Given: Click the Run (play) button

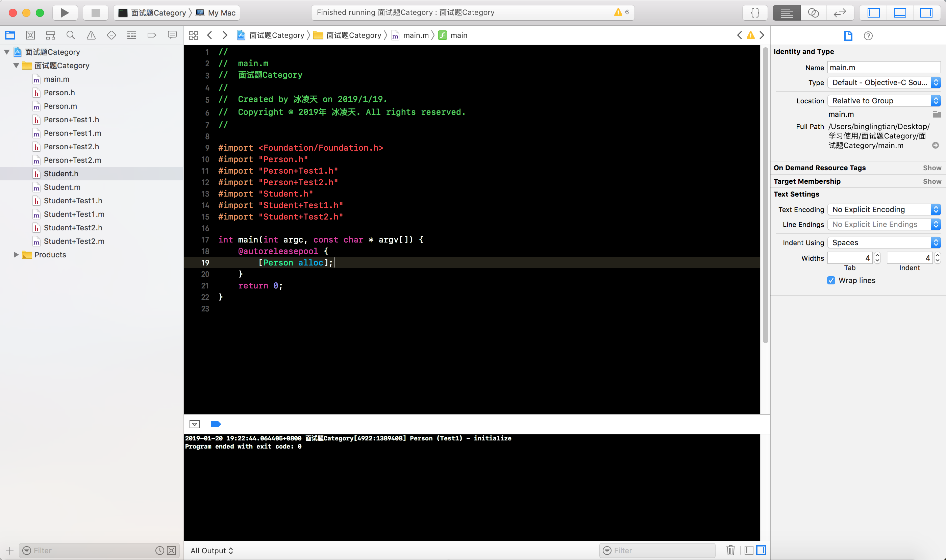Looking at the screenshot, I should click(x=65, y=13).
